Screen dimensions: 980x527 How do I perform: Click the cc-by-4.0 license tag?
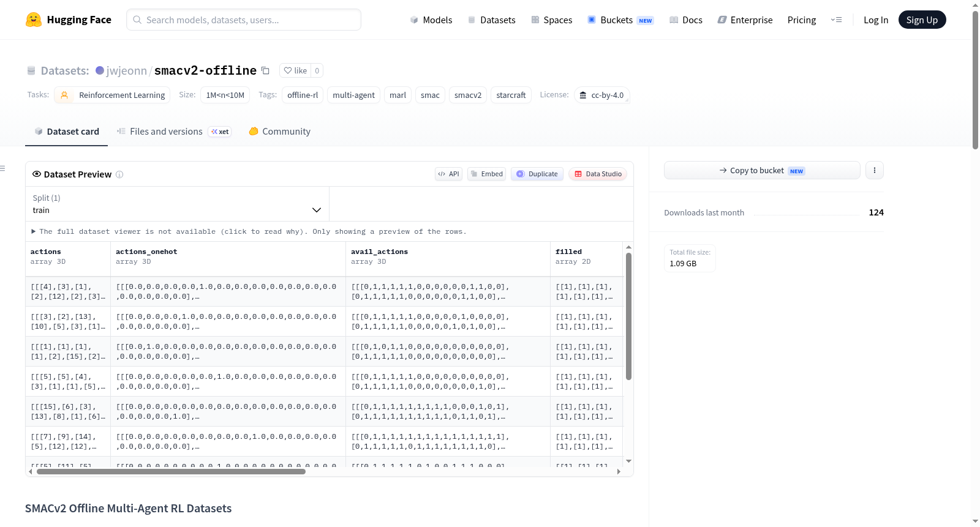click(602, 95)
